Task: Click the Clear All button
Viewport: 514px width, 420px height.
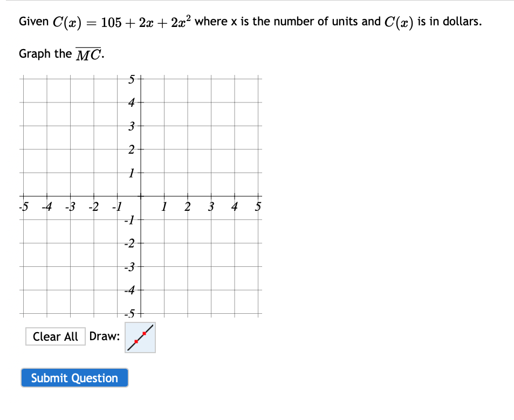Action: click(x=56, y=336)
